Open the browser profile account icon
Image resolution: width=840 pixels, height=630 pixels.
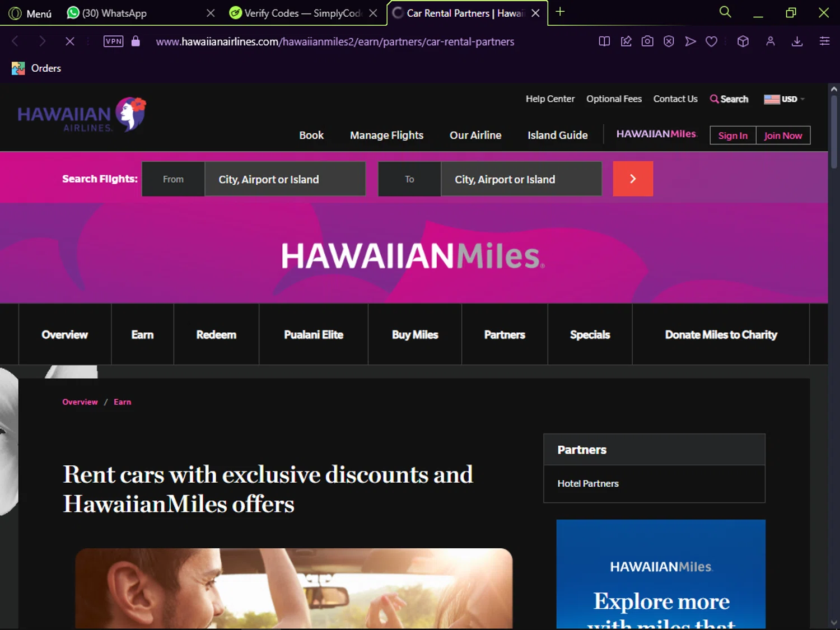point(771,41)
